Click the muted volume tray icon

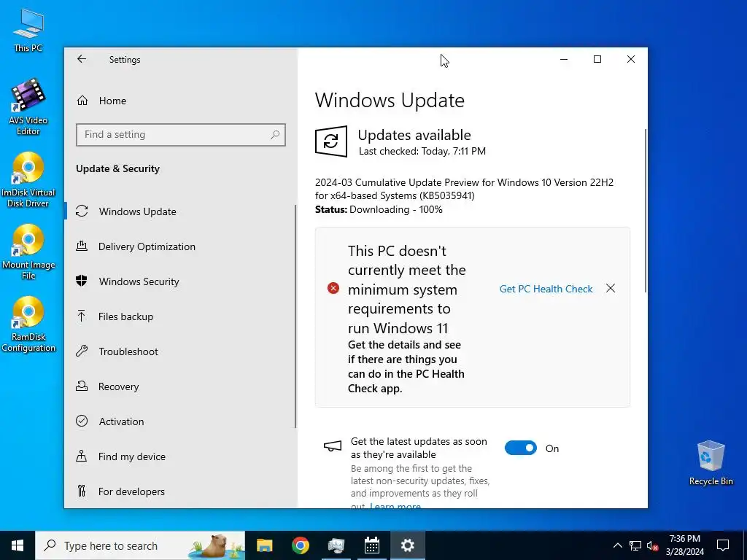pos(653,545)
